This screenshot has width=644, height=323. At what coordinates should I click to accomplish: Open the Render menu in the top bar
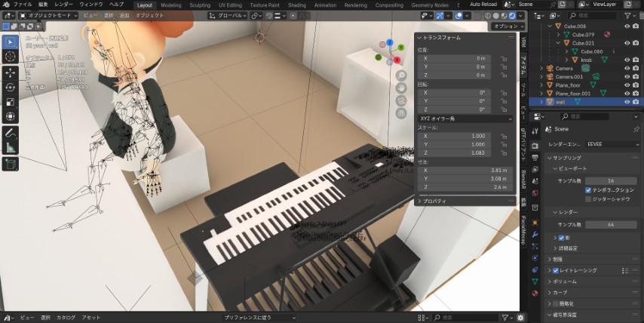[63, 5]
